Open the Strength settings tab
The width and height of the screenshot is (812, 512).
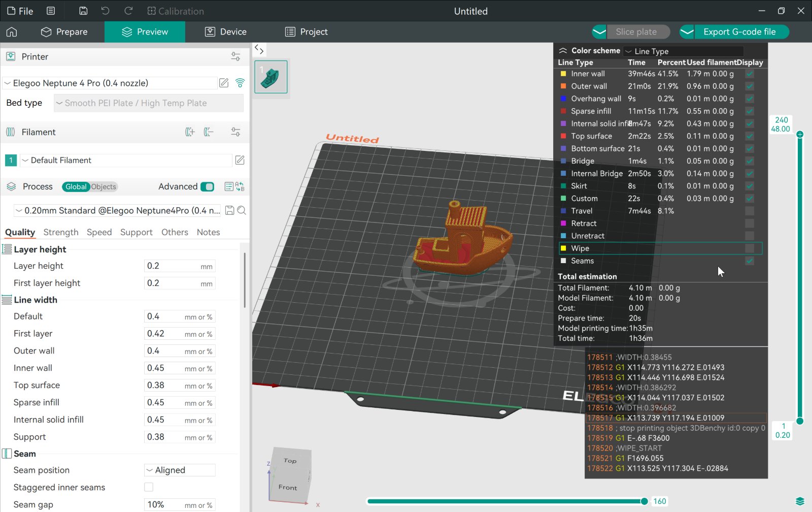coord(61,232)
